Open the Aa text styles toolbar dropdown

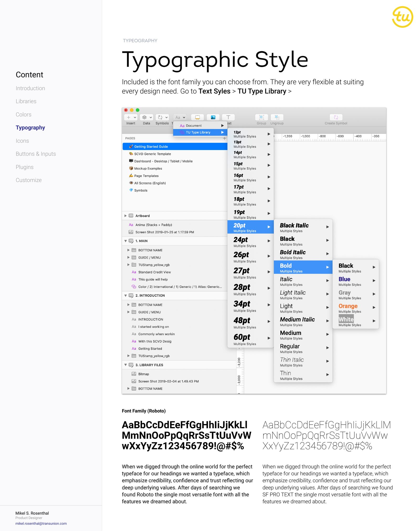coord(180,117)
